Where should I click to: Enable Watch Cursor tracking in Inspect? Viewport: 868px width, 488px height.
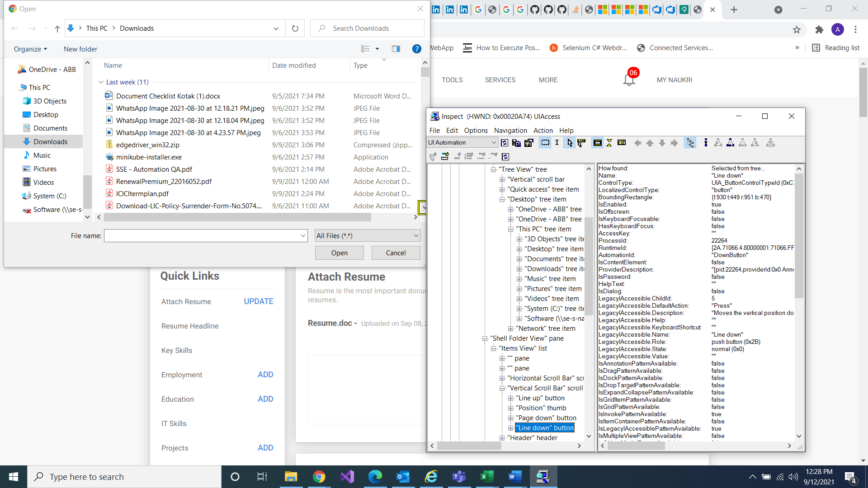point(569,143)
